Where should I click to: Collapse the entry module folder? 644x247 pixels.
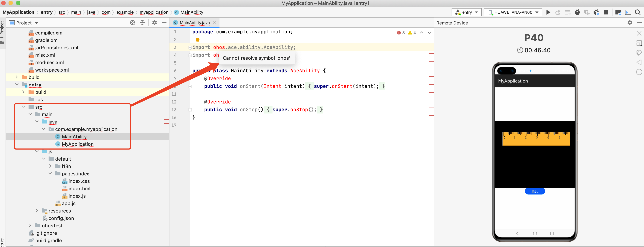(17, 85)
